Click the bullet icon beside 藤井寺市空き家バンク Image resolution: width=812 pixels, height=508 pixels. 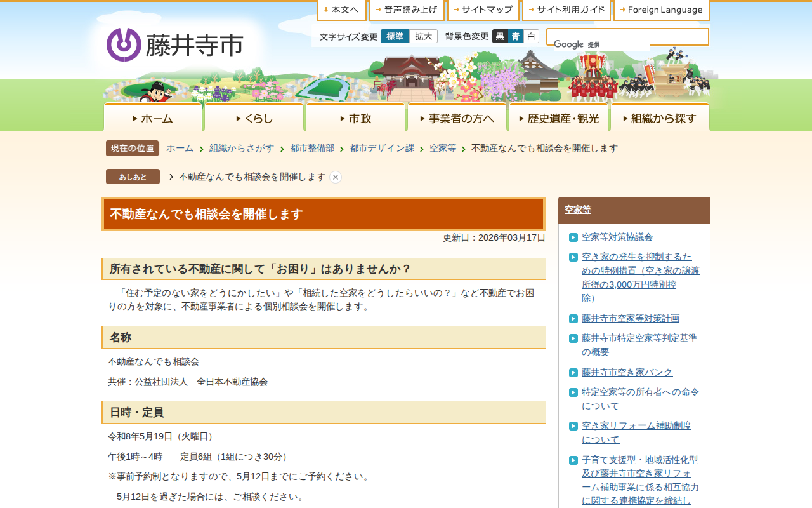point(573,373)
